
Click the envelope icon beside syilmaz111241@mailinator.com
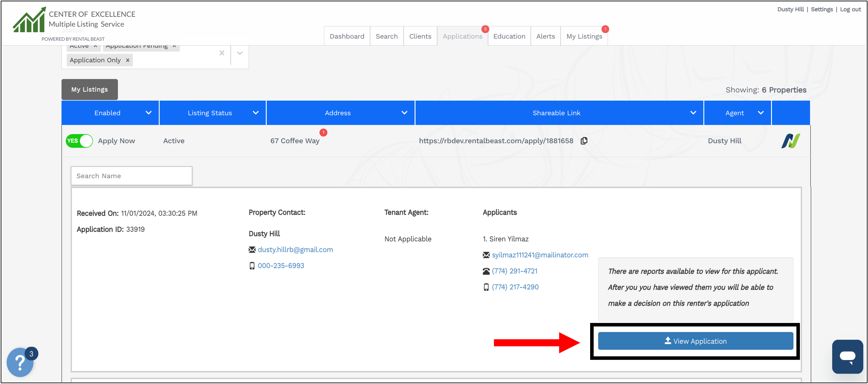[486, 255]
